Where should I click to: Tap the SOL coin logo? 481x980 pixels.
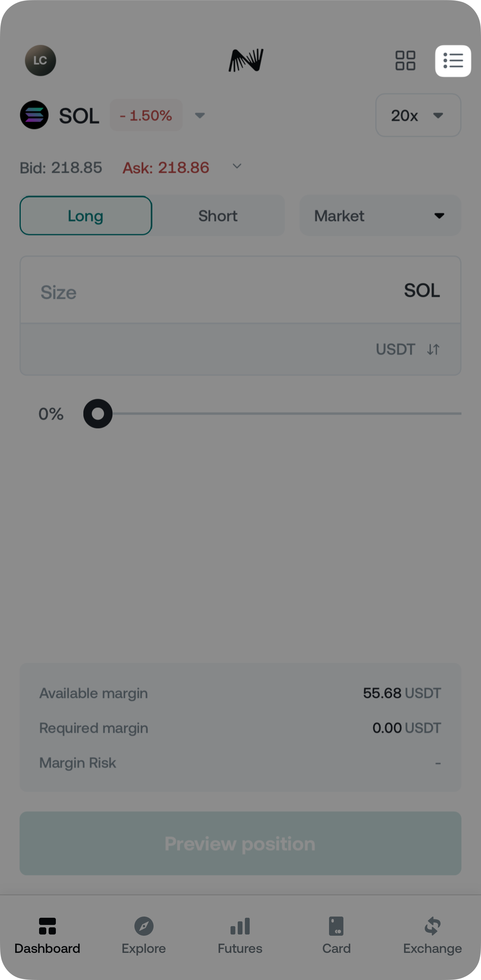coord(34,115)
